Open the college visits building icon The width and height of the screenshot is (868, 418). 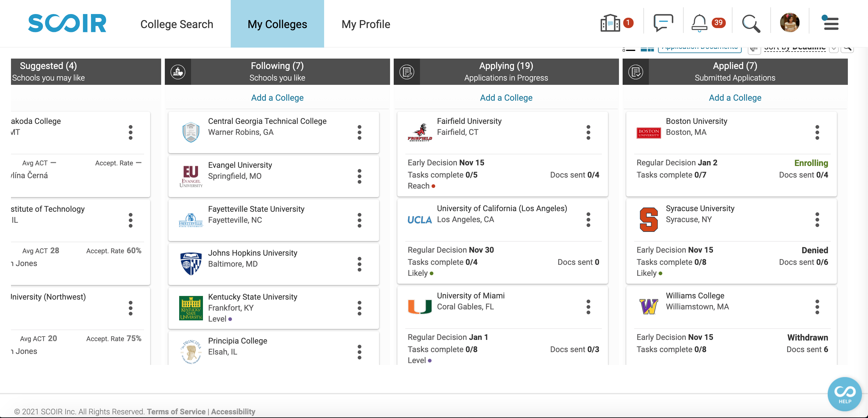[610, 23]
